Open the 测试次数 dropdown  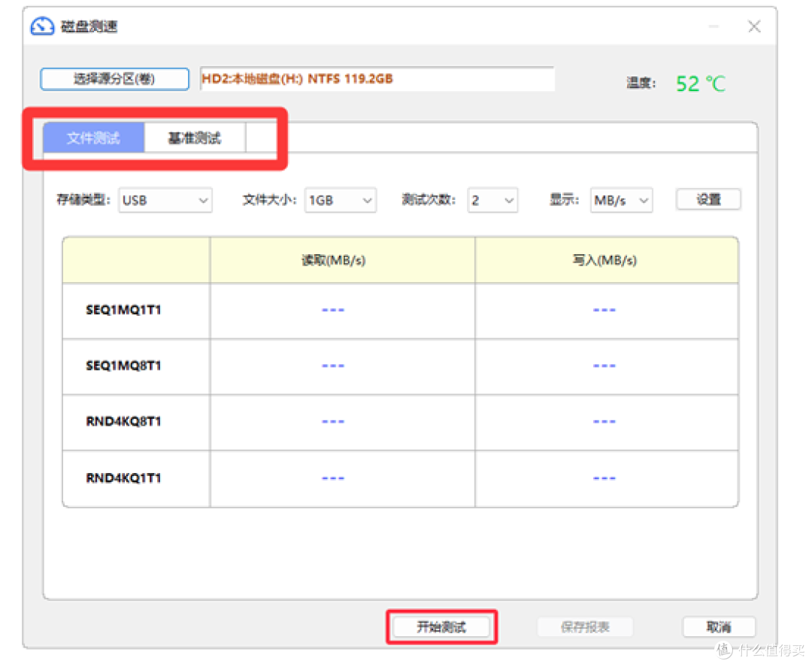[492, 201]
